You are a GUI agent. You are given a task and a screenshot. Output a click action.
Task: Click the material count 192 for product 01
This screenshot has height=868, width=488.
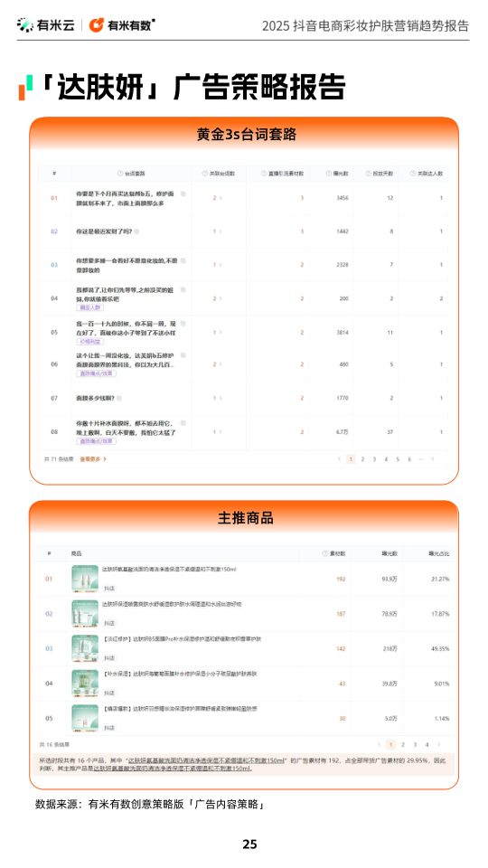point(341,579)
